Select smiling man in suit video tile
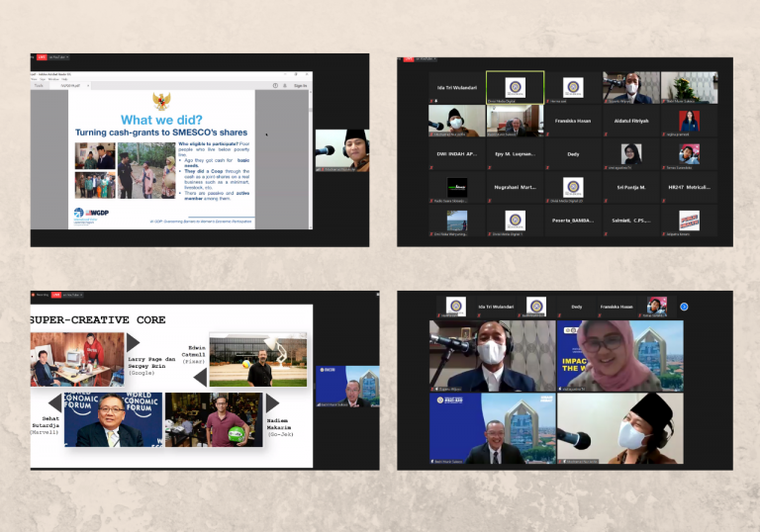Screen dimensions: 760x532 click(493, 428)
